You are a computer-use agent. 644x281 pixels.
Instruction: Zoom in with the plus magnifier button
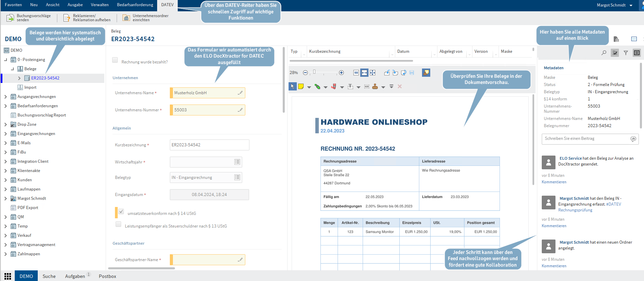[341, 73]
